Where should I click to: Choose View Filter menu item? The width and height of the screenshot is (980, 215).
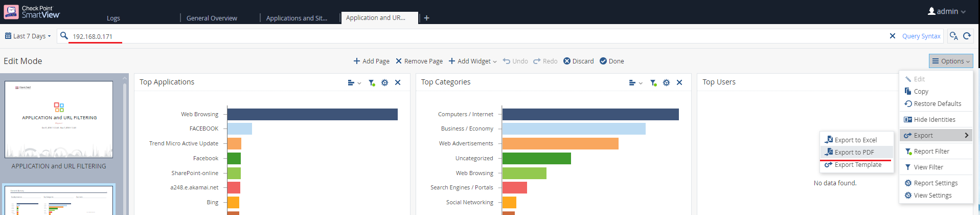point(936,167)
